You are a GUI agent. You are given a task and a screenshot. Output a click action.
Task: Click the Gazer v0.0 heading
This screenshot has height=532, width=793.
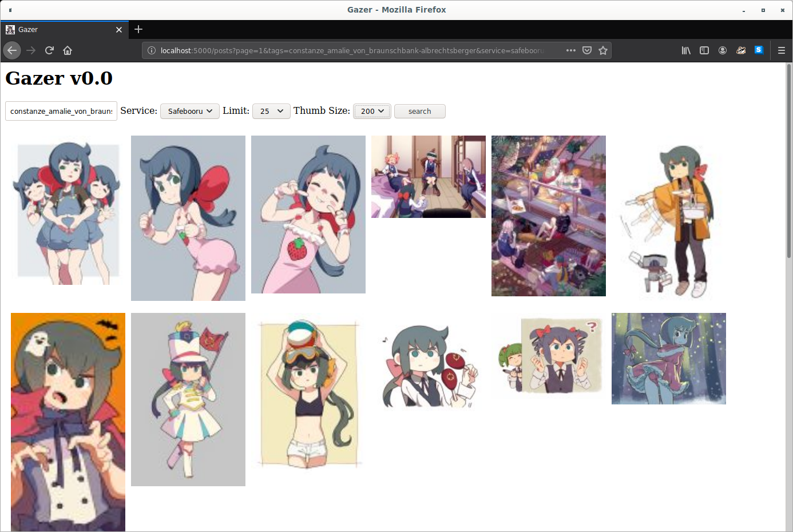tap(59, 78)
